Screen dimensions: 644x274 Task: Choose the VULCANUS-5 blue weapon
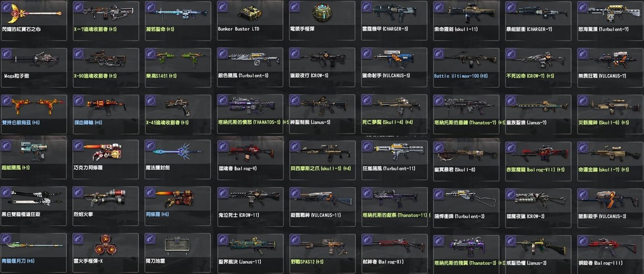click(394, 67)
